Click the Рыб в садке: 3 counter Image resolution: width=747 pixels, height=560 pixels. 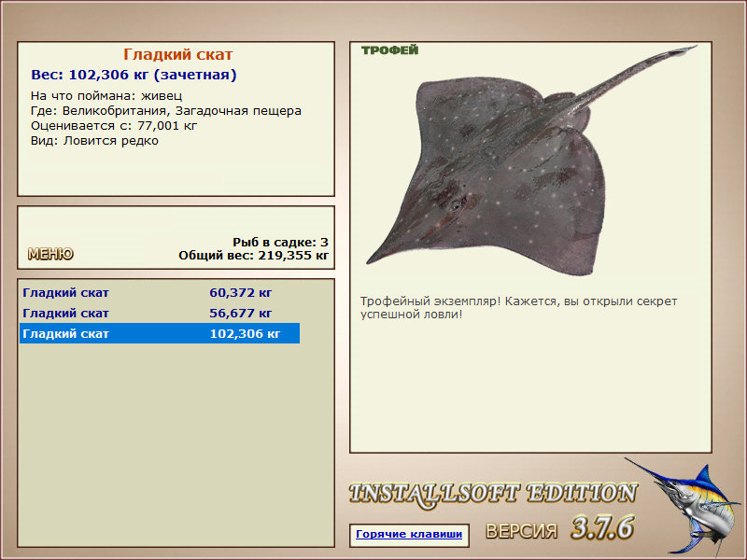coord(281,242)
